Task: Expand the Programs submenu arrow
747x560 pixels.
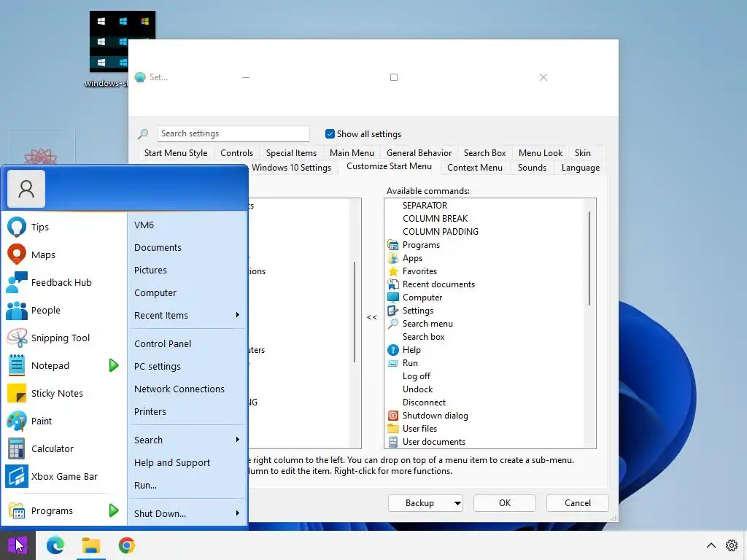Action: (x=113, y=510)
